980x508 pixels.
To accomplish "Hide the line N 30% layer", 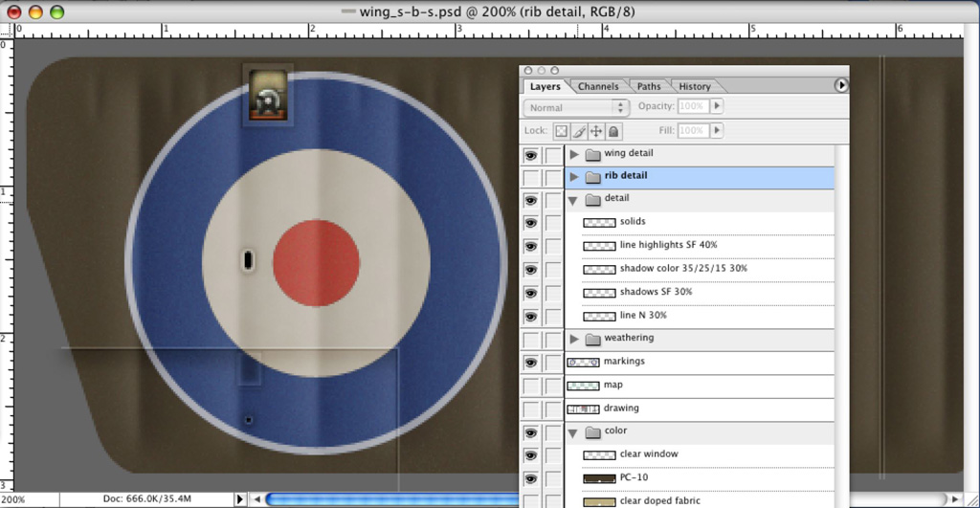I will point(530,316).
